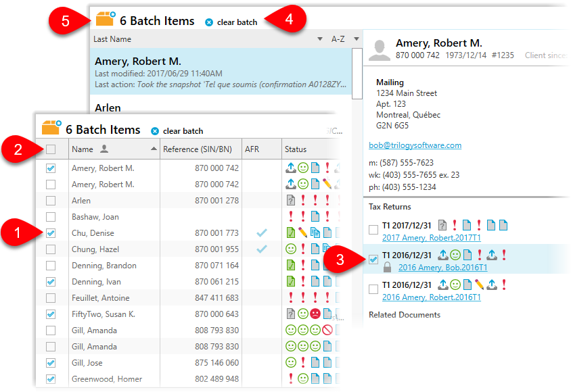The width and height of the screenshot is (571, 392).
Task: Click the first red exclamation in Bashaw, Joan row
Action: [x=291, y=216]
